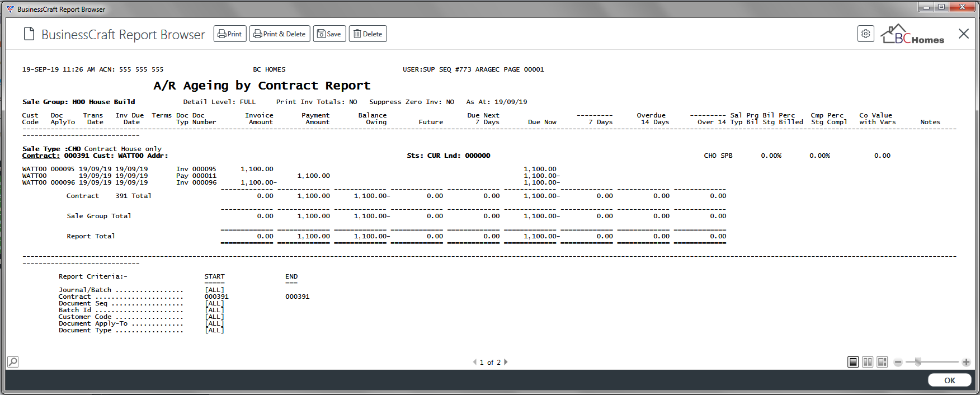Select document number 000095 in the Inv row
Screen dimensions: 980x395
coord(204,169)
